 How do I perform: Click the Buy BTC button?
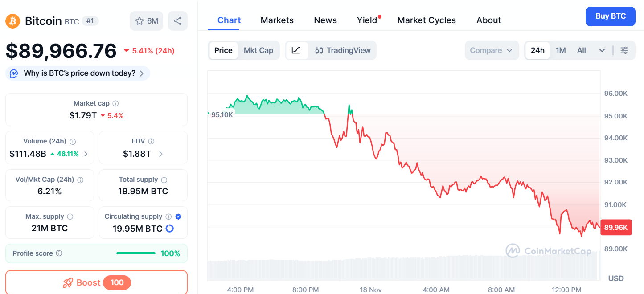click(x=610, y=16)
